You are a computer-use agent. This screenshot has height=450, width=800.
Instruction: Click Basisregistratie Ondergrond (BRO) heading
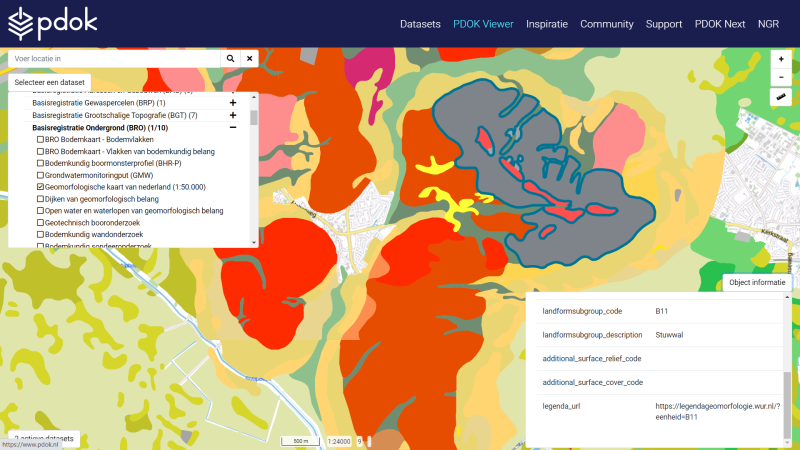point(100,128)
